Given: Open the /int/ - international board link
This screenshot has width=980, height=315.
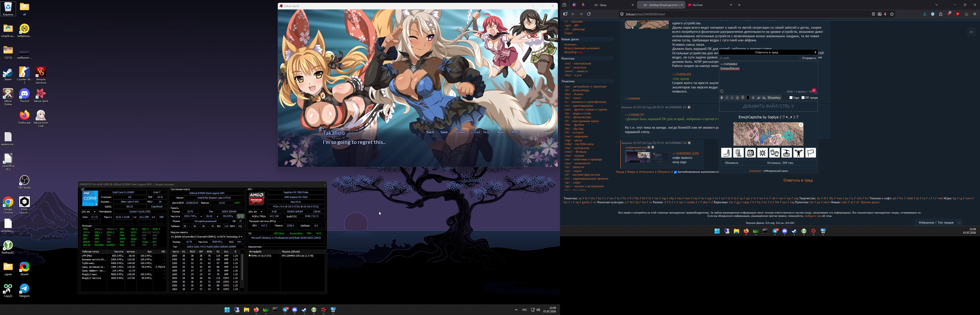Looking at the screenshot, I should 577,63.
